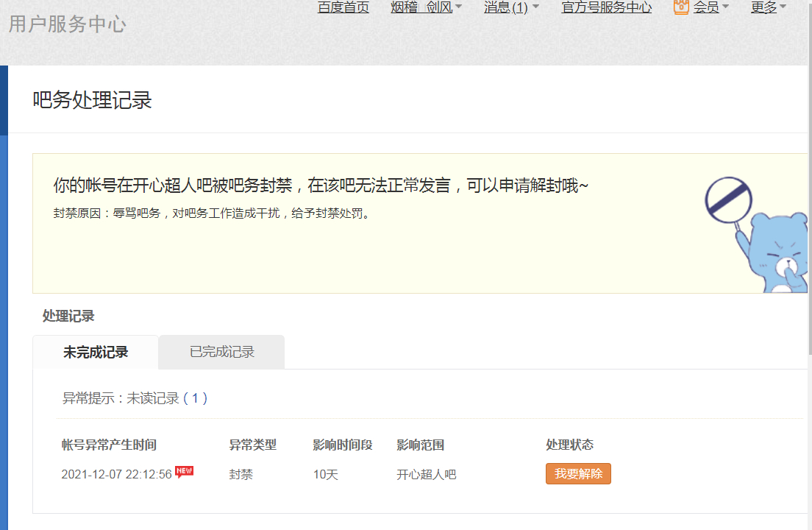Expand the 烟稽_剑风 username dropdown
Image resolution: width=812 pixels, height=530 pixels.
coord(426,7)
